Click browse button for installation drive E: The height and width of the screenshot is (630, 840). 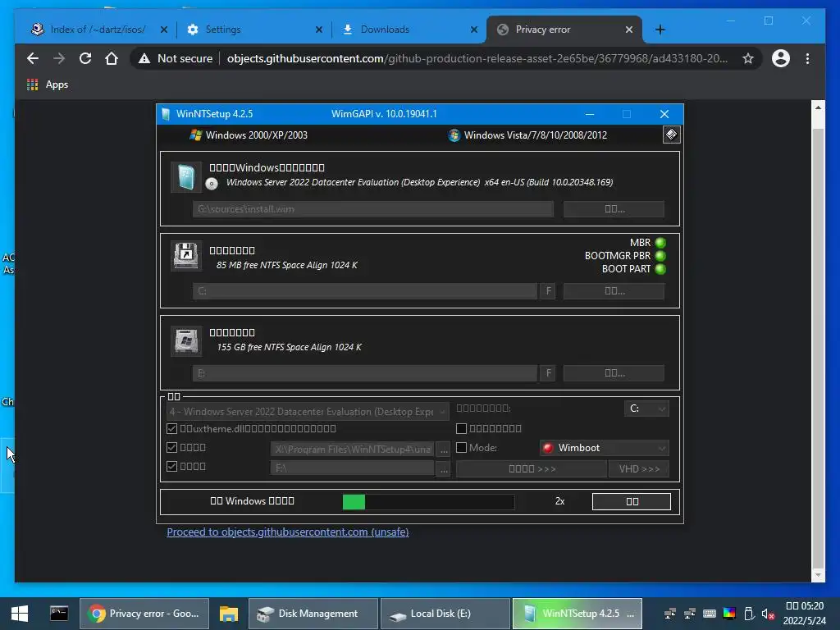(x=614, y=373)
